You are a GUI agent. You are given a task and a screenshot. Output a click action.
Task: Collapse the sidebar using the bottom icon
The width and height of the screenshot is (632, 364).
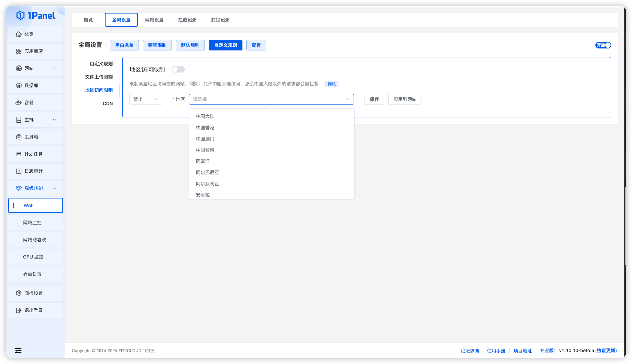pos(18,350)
